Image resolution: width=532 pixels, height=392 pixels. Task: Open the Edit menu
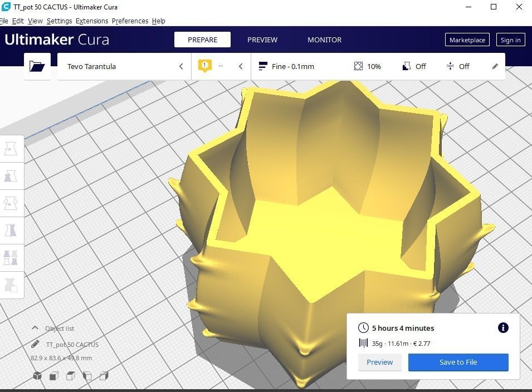point(18,21)
